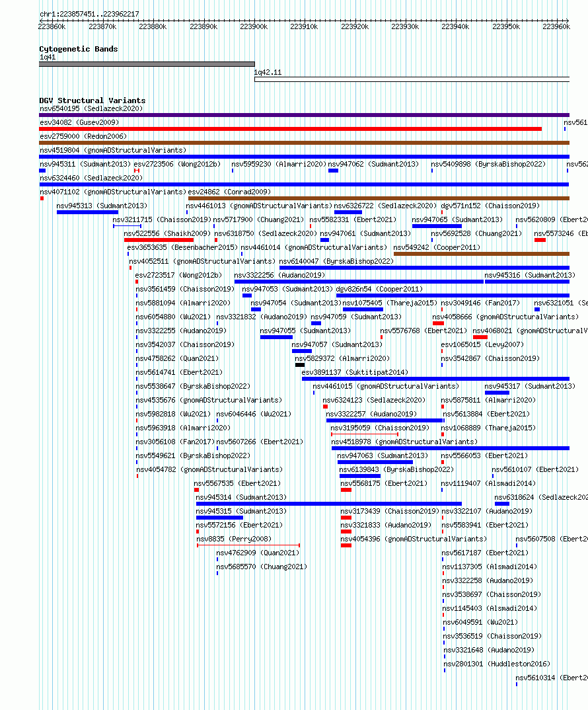Click nsv1075405 (Thareja2015) label
Viewport: 588px width, 710px height.
(390, 303)
